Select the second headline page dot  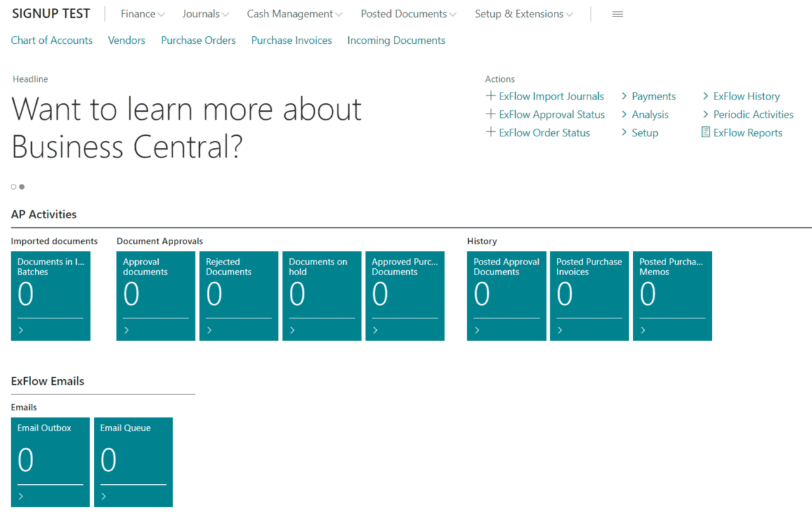[x=22, y=186]
